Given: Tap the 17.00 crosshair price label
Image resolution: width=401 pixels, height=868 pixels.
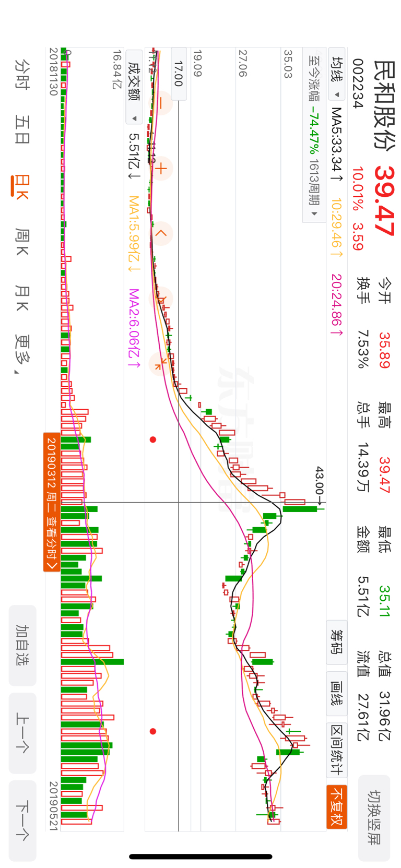Looking at the screenshot, I should [179, 74].
